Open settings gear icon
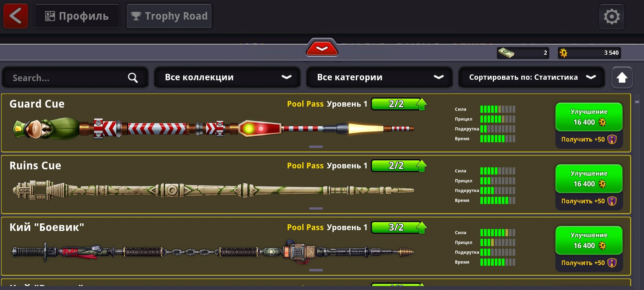 pos(612,17)
